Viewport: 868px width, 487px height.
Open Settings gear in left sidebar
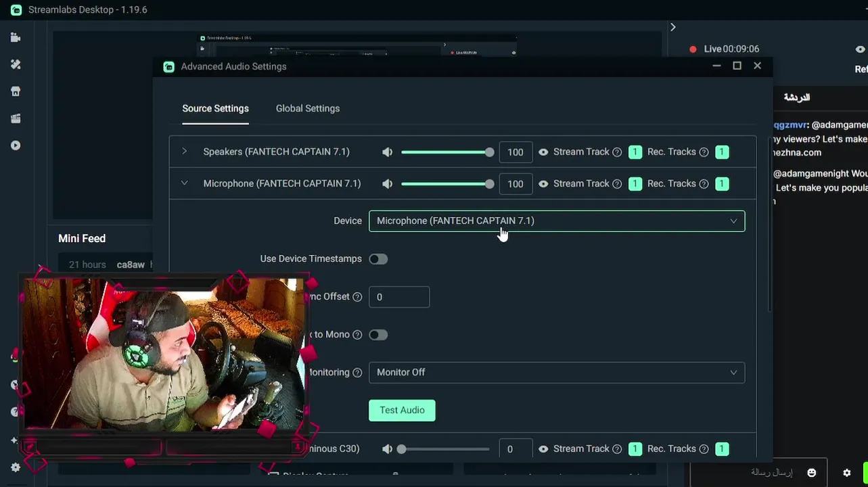click(16, 467)
